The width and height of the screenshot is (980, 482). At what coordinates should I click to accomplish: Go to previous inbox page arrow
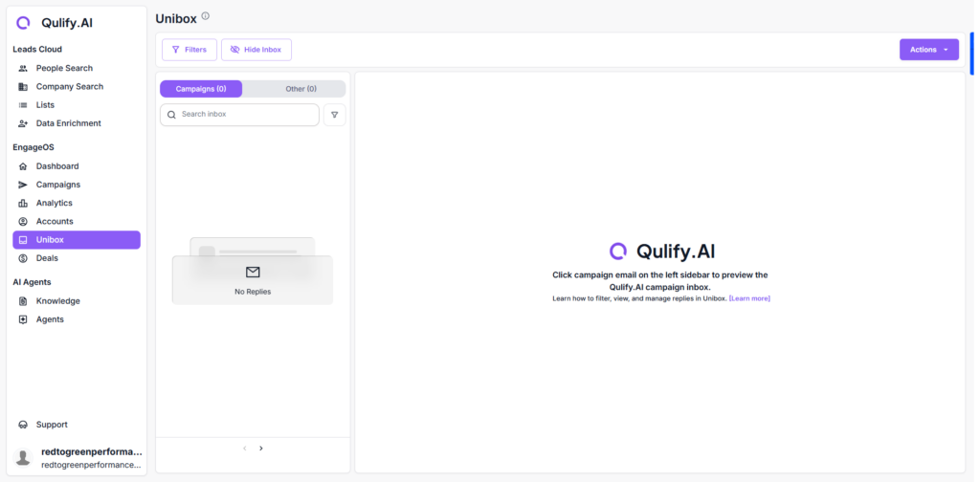[x=244, y=449]
